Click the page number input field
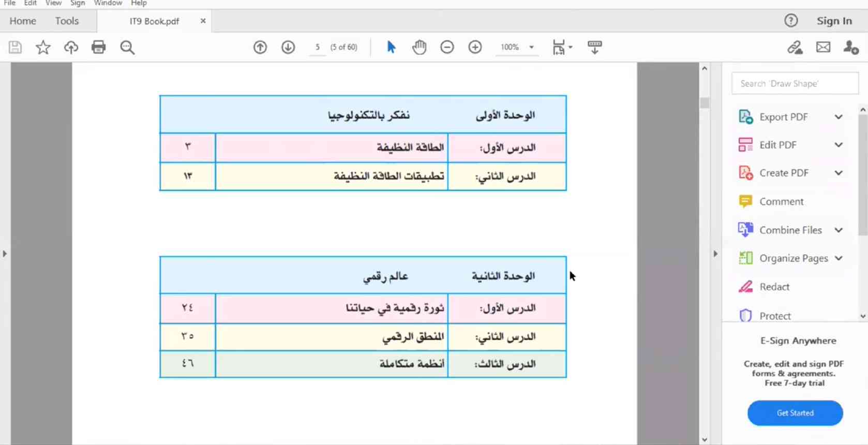Screen dimensions: 868x445 click(318, 47)
